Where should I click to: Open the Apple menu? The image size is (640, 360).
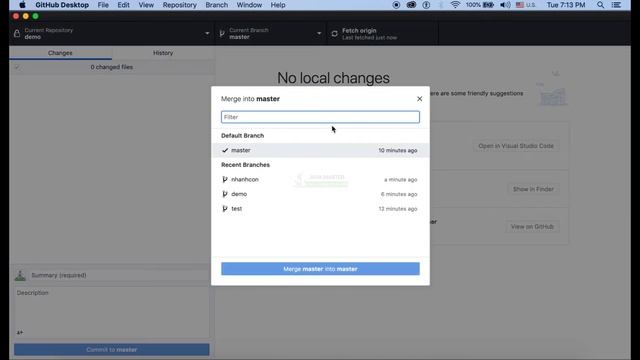(22, 5)
